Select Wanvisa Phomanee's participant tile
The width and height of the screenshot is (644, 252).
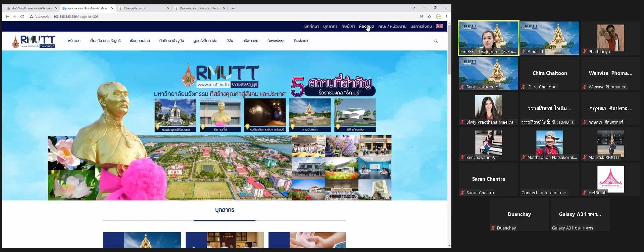[611, 73]
